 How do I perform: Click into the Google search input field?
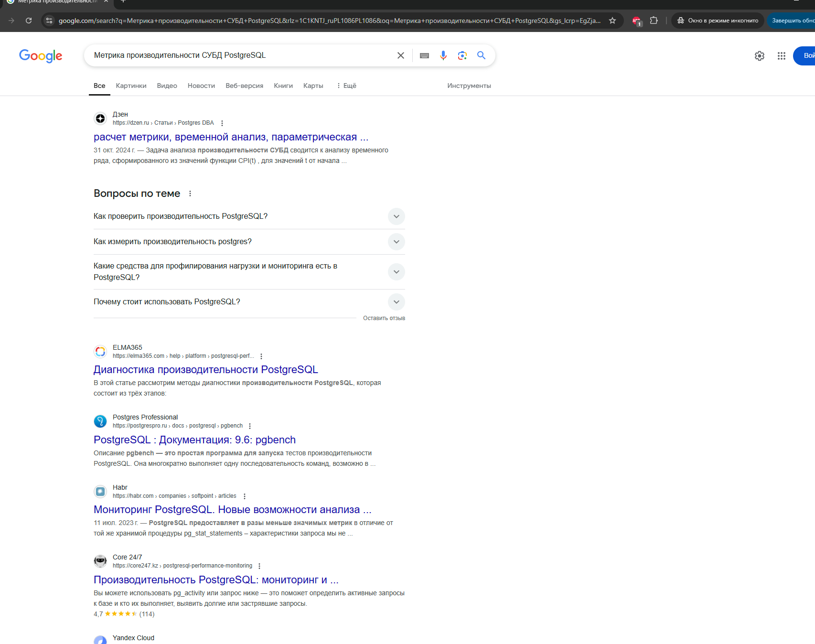(239, 55)
